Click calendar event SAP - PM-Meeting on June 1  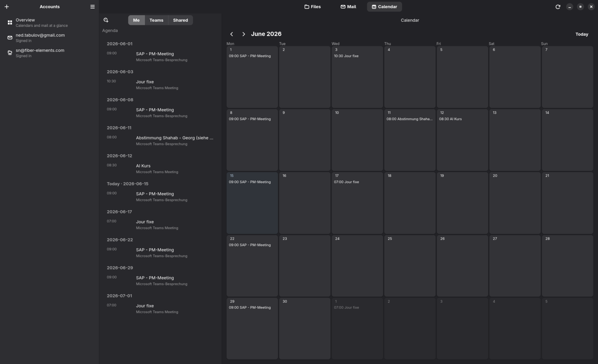coord(250,56)
